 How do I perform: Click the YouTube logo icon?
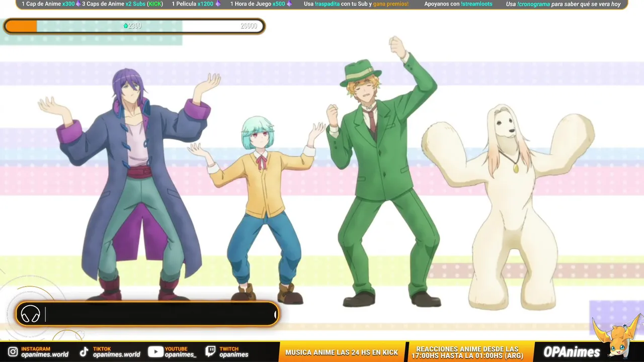[155, 352]
